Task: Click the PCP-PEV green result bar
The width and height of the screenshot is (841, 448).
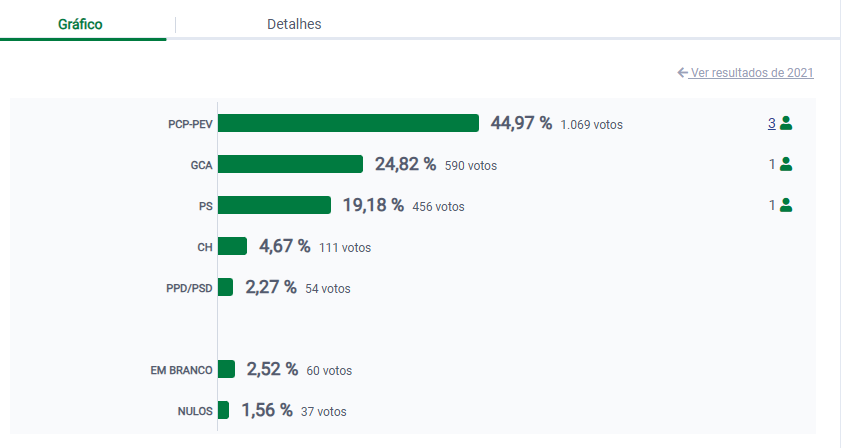Action: [x=348, y=123]
